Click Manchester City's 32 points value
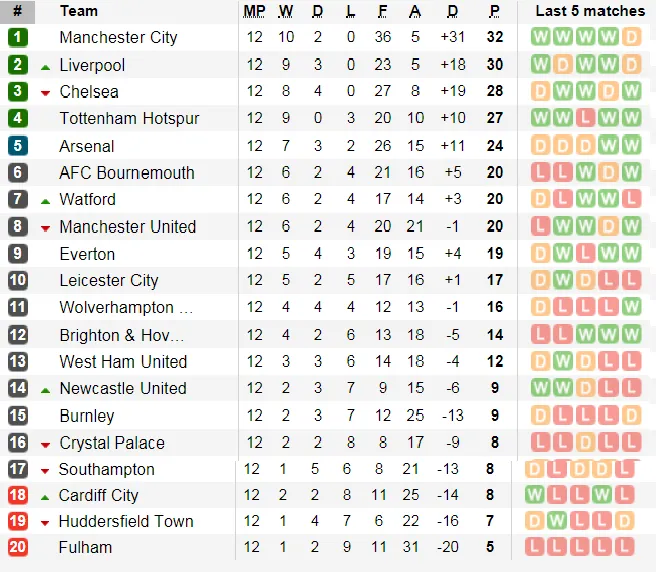656x572 pixels. (x=494, y=38)
